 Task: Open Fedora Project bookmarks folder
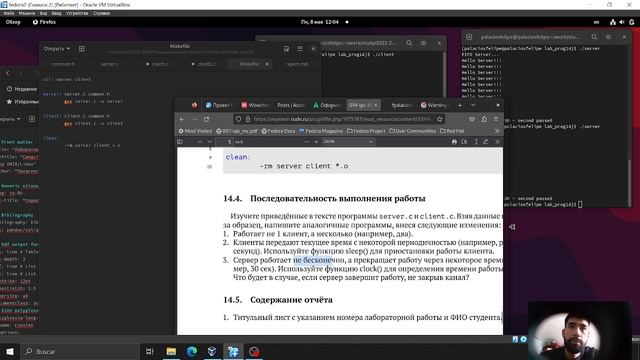[x=366, y=131]
